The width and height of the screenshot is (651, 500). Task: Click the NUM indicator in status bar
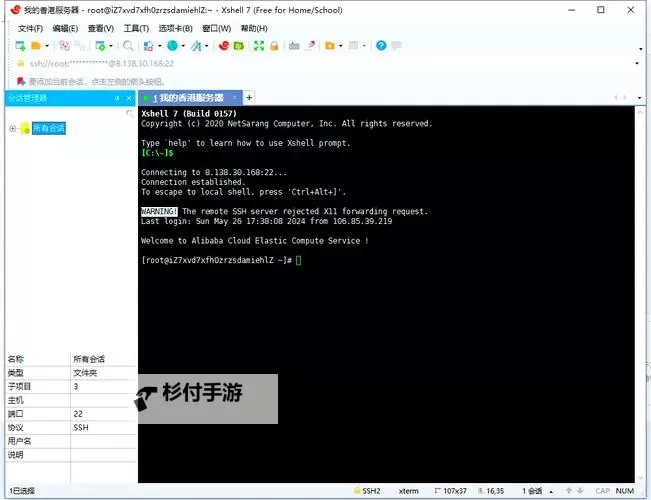624,491
